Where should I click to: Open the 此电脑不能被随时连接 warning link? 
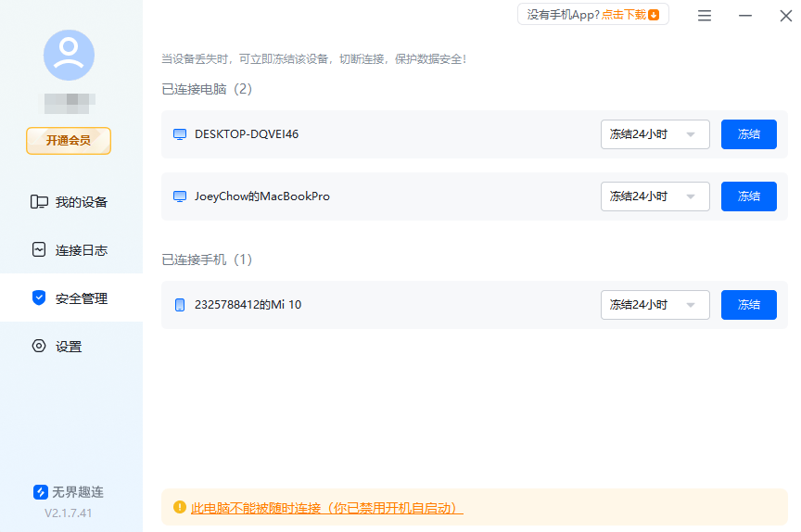coord(326,508)
